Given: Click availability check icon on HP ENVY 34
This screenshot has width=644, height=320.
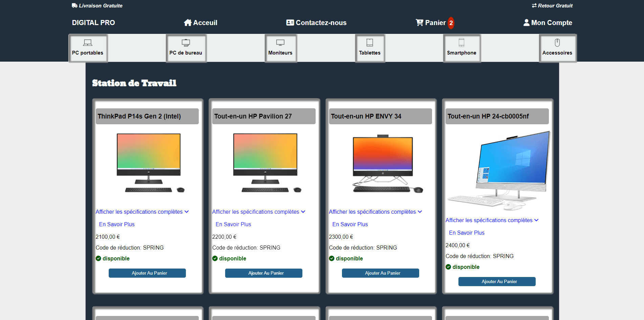Looking at the screenshot, I should click(x=332, y=258).
